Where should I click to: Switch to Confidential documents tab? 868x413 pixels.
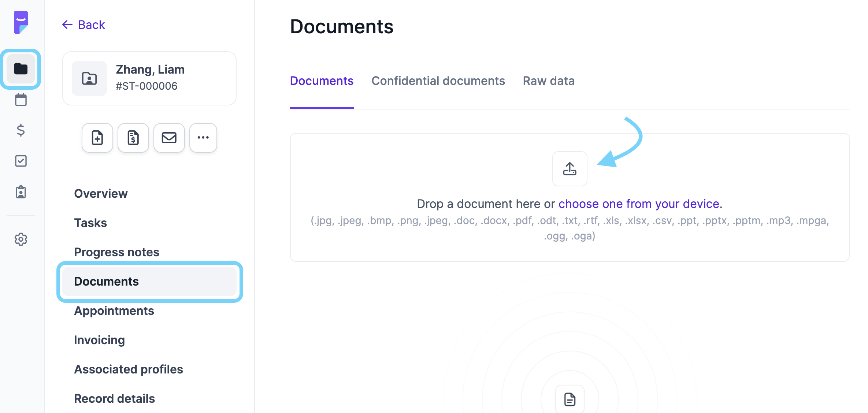click(438, 81)
